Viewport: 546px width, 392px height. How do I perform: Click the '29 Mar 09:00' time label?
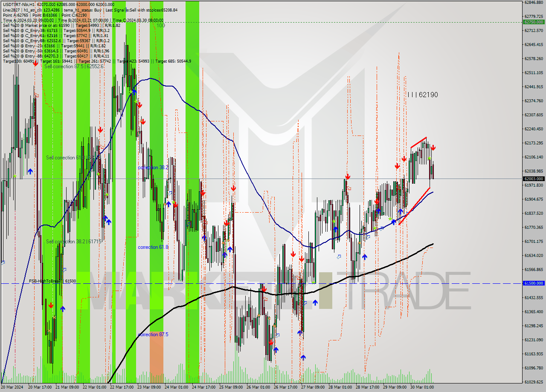395,387
